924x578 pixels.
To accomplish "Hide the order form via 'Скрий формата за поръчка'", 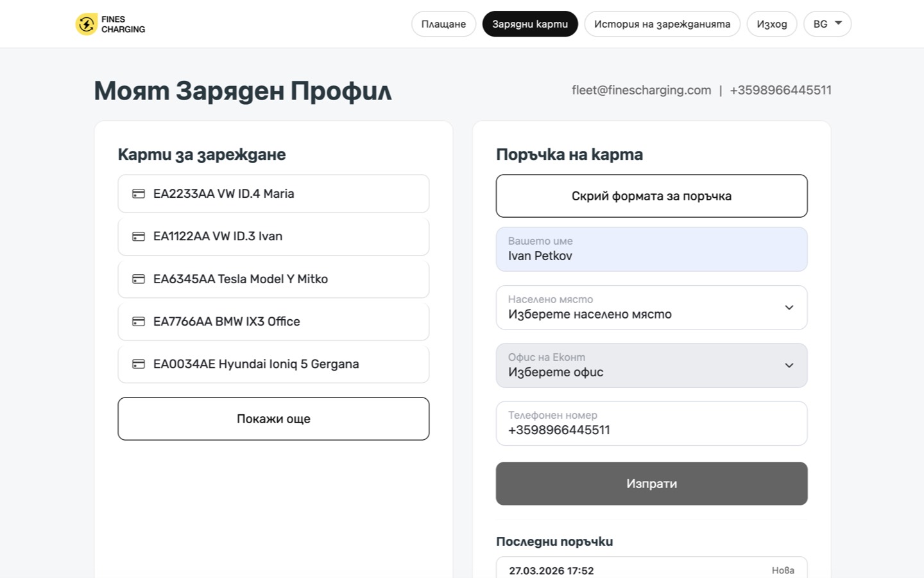I will 651,196.
